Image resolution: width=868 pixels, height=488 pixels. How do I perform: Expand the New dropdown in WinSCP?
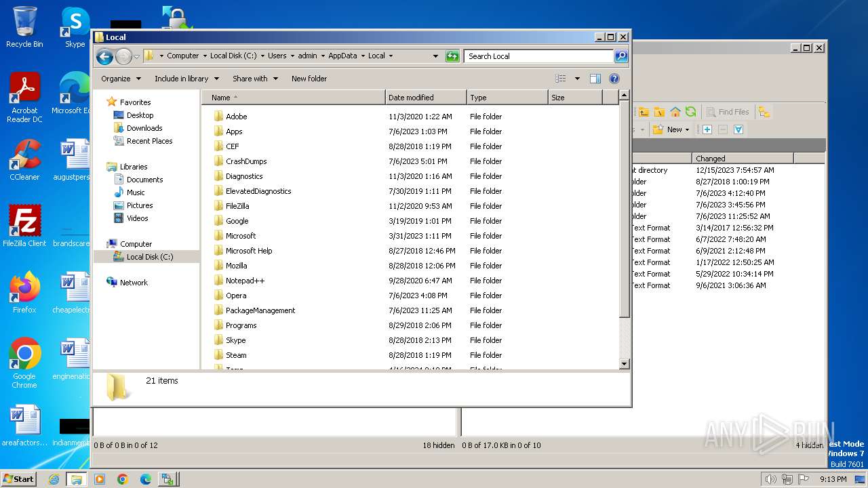click(x=688, y=129)
